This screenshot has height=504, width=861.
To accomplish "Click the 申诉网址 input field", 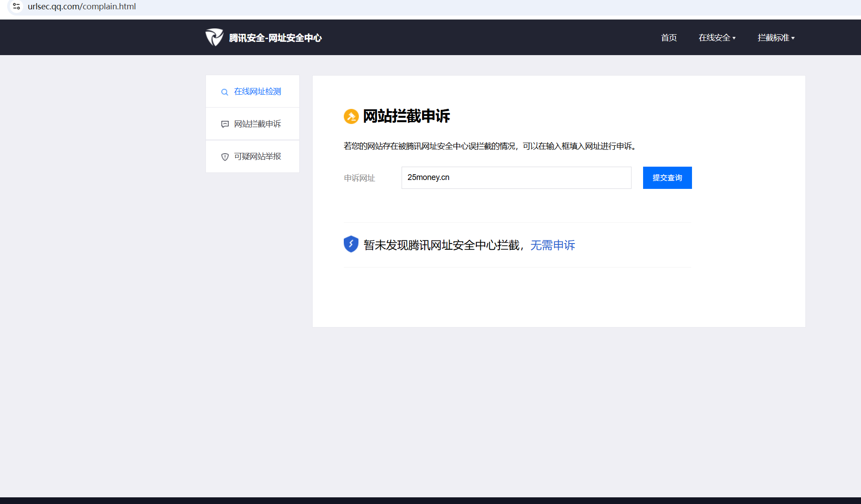I will coord(516,178).
